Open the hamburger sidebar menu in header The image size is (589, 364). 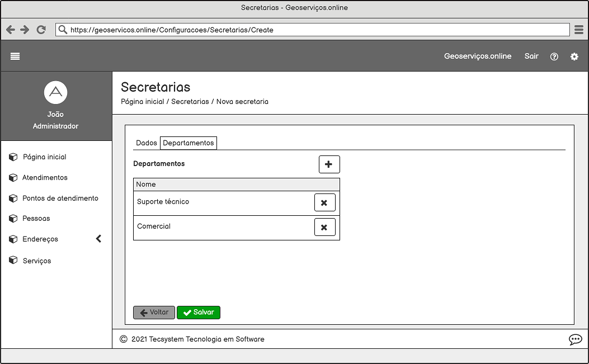(15, 56)
